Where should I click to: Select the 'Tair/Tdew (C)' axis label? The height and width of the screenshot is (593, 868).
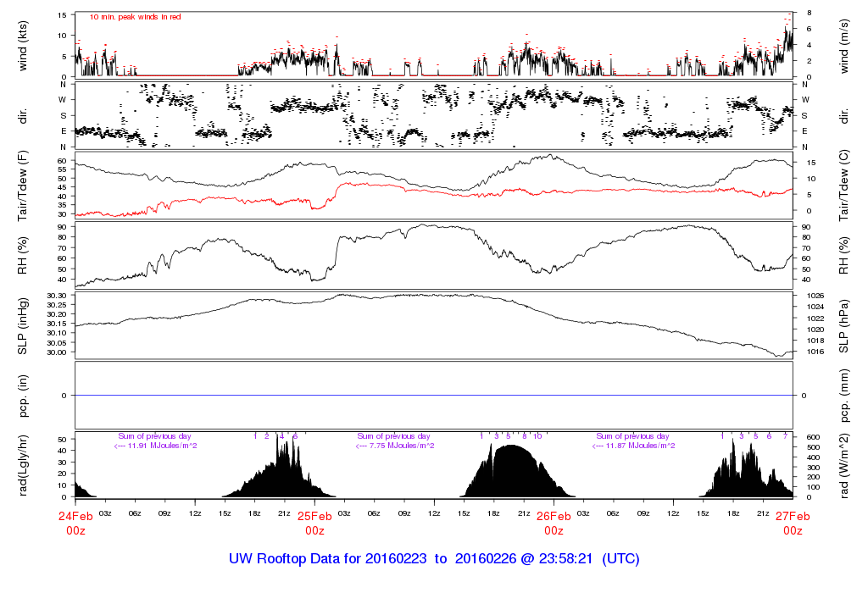pyautogui.click(x=844, y=186)
